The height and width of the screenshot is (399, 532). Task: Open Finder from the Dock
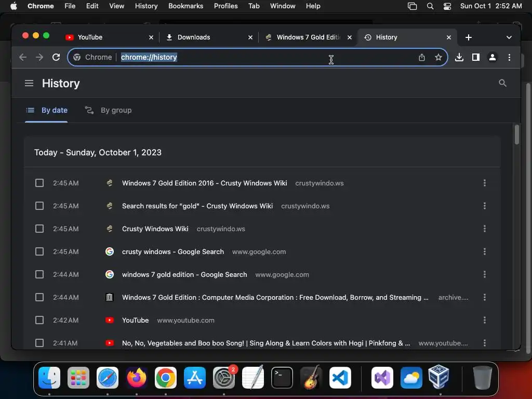click(49, 378)
